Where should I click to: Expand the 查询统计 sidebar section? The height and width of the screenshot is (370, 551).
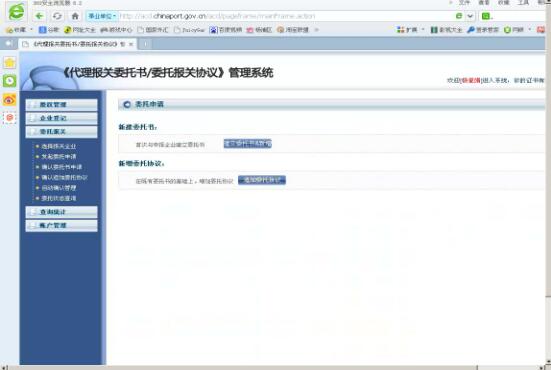pyautogui.click(x=61, y=212)
